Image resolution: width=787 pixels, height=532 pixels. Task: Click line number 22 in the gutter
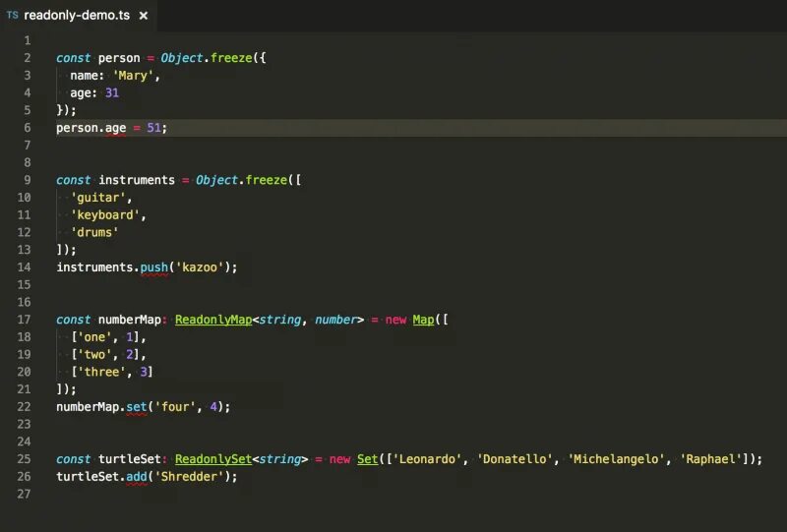click(x=24, y=407)
